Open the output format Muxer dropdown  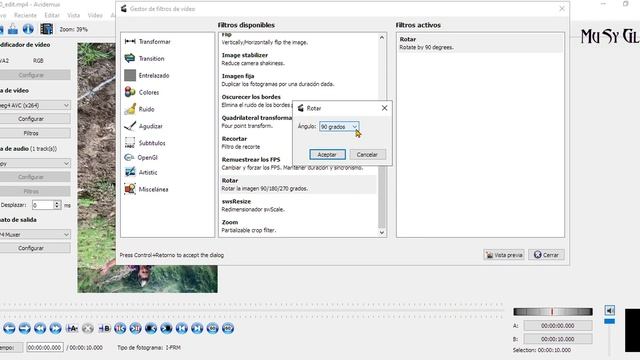35,234
